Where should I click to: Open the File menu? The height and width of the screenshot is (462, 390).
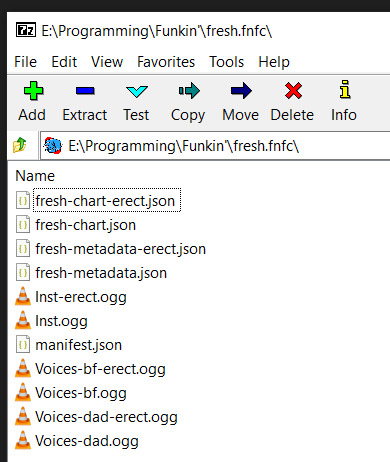[25, 62]
